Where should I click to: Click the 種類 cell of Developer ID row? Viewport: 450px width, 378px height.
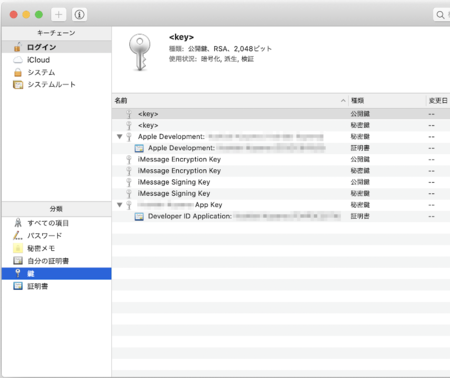(360, 216)
